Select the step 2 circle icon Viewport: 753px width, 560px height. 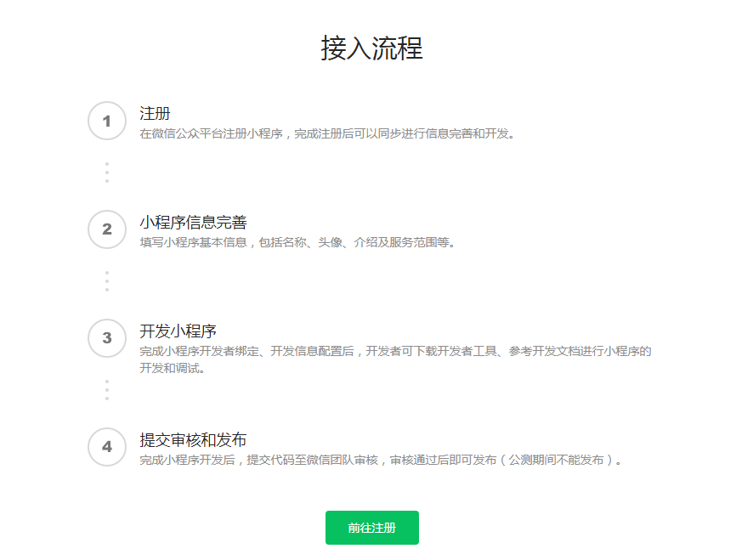[x=107, y=229]
